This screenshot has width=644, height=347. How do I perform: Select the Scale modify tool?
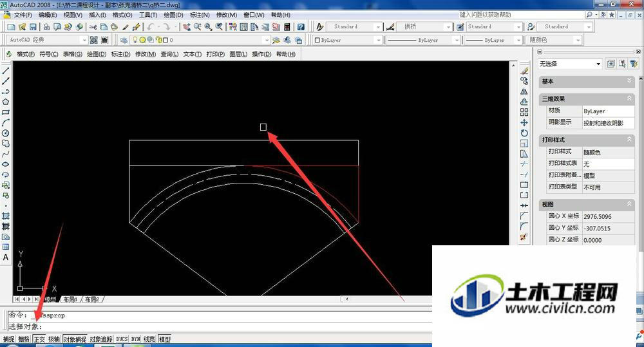[524, 144]
